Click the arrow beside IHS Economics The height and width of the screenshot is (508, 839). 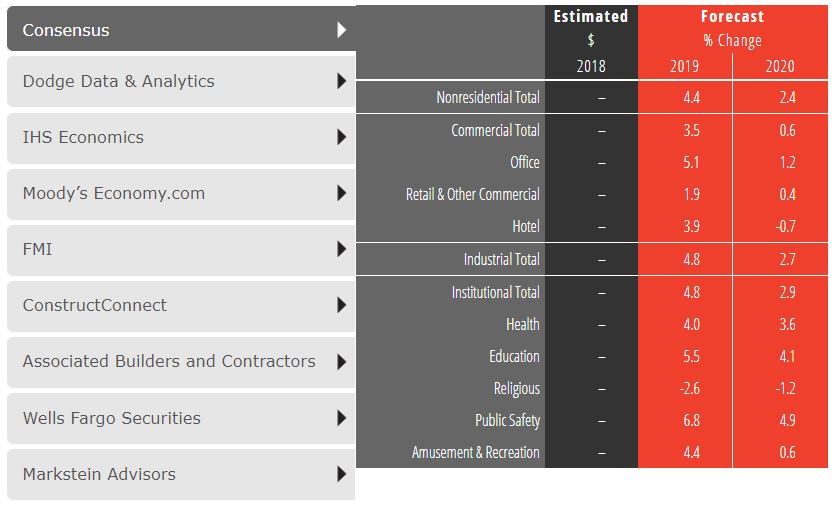point(342,137)
